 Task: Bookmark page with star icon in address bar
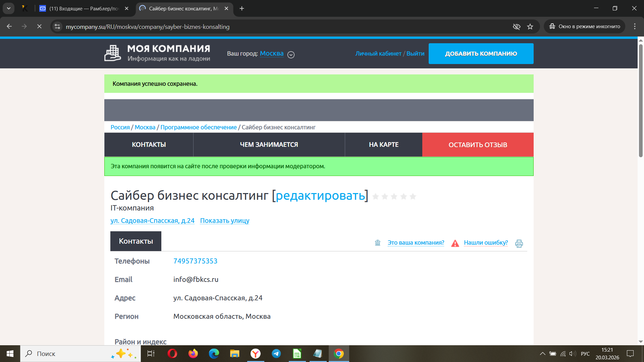530,27
